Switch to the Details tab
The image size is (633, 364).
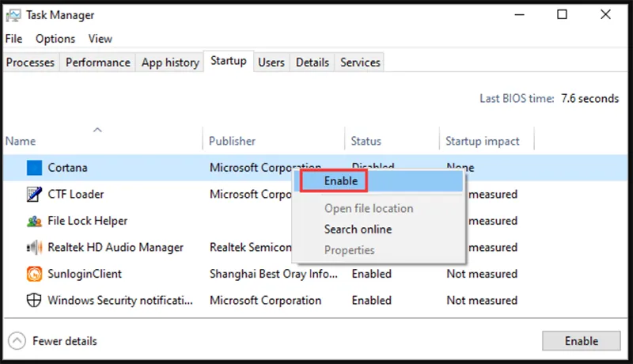pos(313,63)
